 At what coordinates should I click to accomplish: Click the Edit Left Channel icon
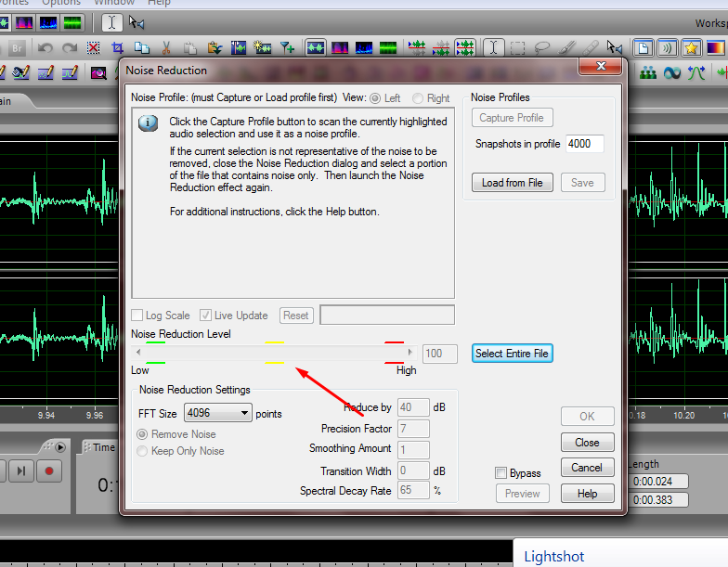click(x=416, y=48)
